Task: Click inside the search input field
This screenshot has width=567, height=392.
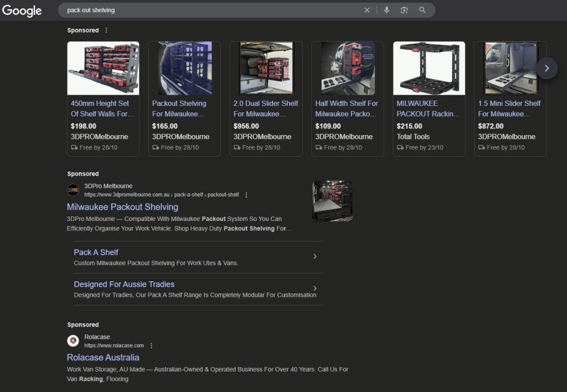Action: pos(210,10)
